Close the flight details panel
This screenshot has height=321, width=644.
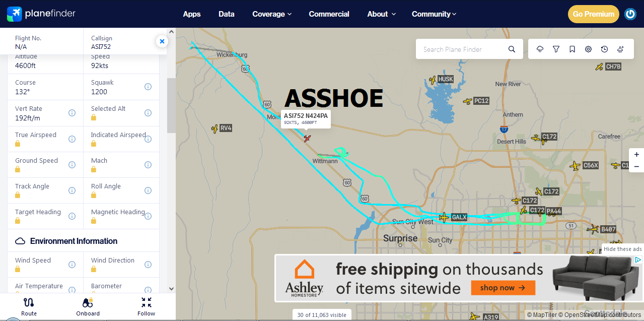(162, 41)
